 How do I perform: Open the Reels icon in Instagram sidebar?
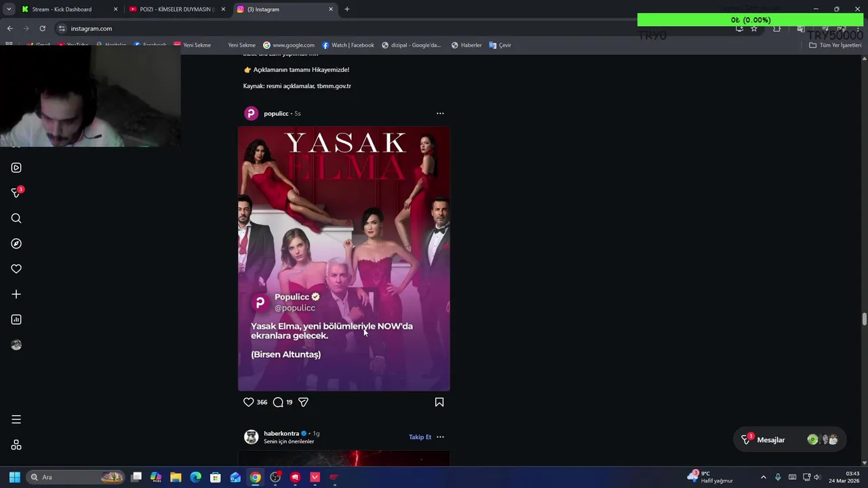[x=16, y=167]
